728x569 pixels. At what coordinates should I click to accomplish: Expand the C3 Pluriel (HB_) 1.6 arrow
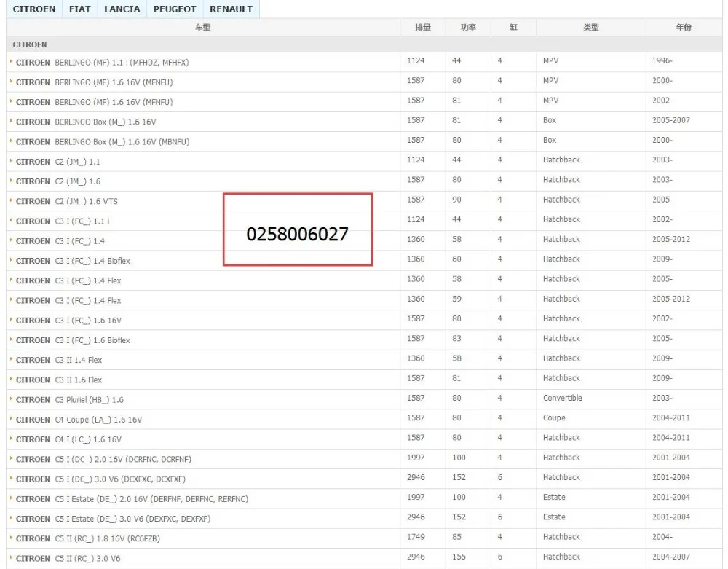coord(11,399)
